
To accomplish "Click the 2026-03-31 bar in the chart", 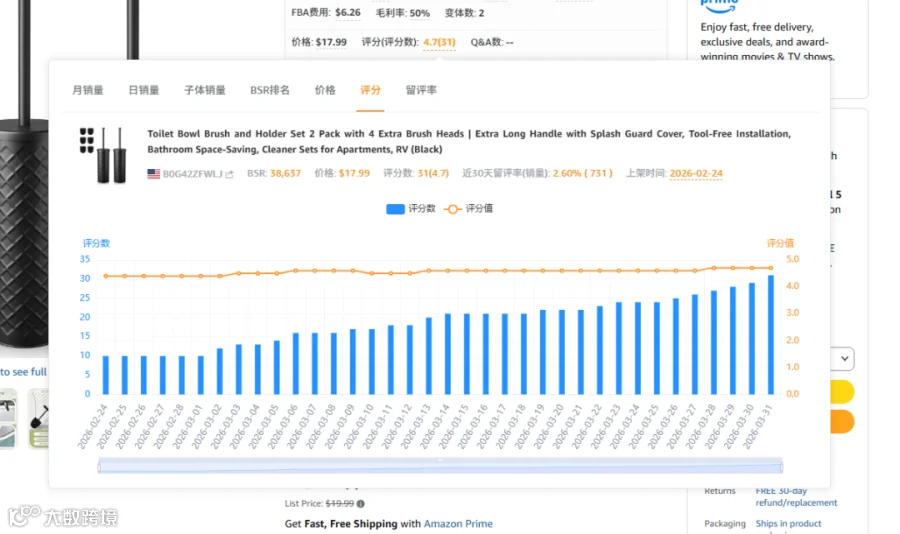I will 771,335.
